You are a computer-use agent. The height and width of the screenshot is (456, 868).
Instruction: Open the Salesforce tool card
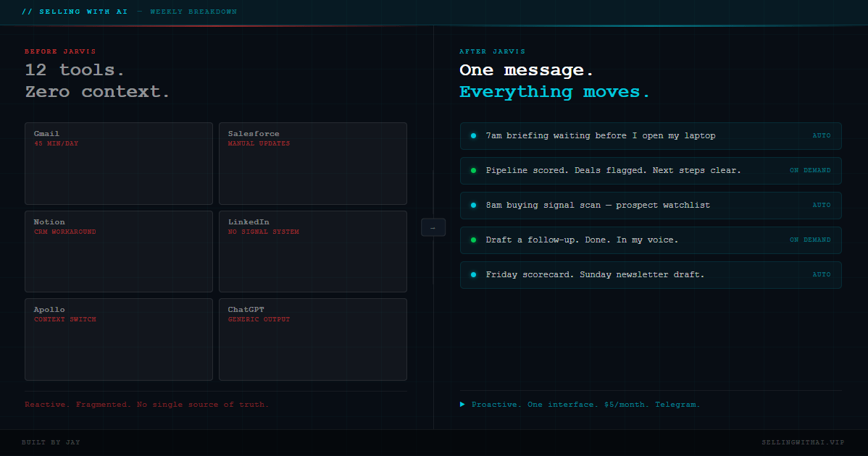click(313, 164)
